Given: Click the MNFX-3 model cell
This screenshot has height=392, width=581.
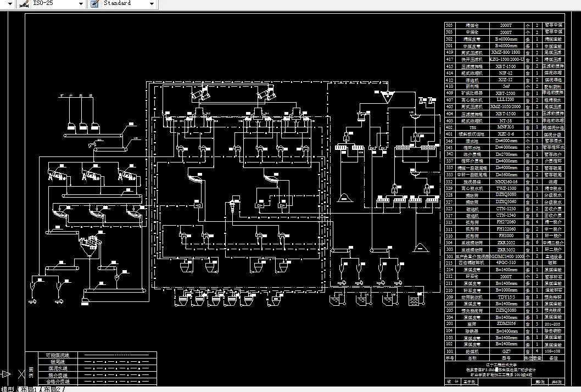Looking at the screenshot, I should coord(506,127).
